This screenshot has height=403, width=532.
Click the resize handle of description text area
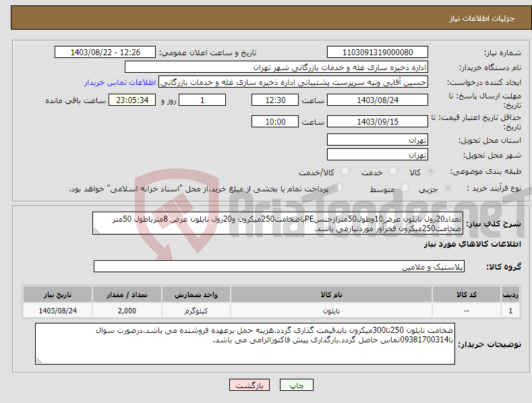(x=96, y=230)
